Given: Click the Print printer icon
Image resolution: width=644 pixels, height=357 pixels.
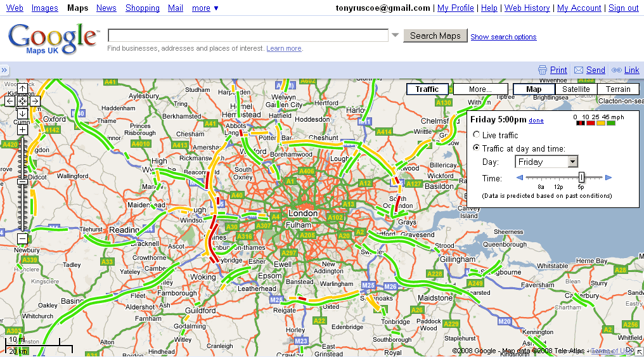Looking at the screenshot, I should click(x=542, y=70).
